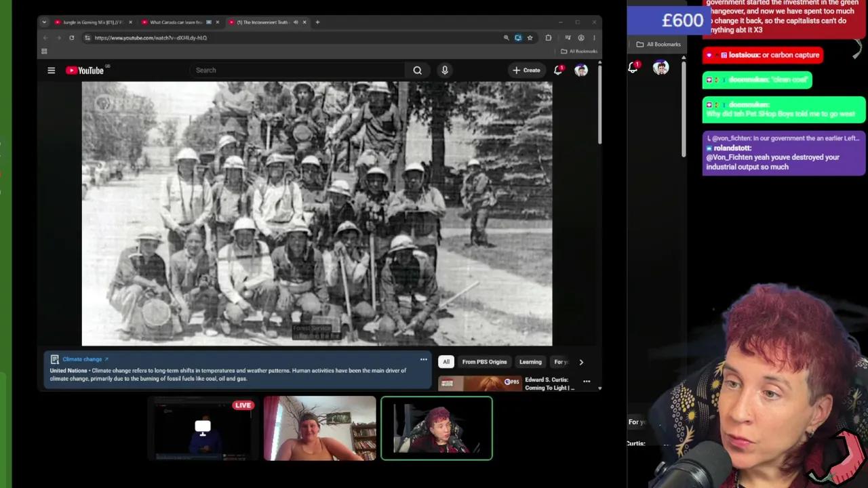The image size is (868, 488).
Task: Open three-dot menu on climate change info panel
Action: point(424,359)
